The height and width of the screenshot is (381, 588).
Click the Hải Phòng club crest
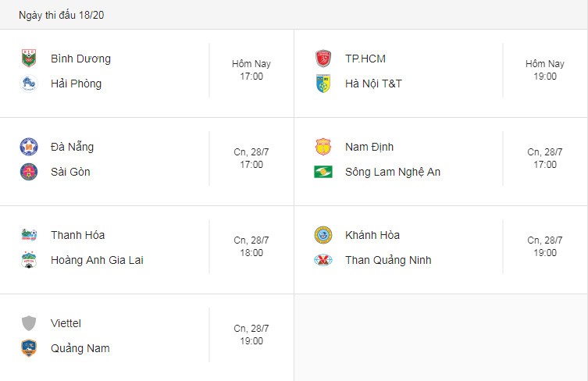(29, 84)
